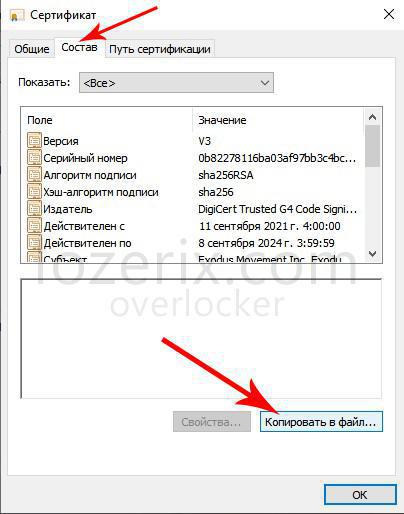404x514 pixels.
Task: Switch to the Общие tab
Action: (x=32, y=49)
